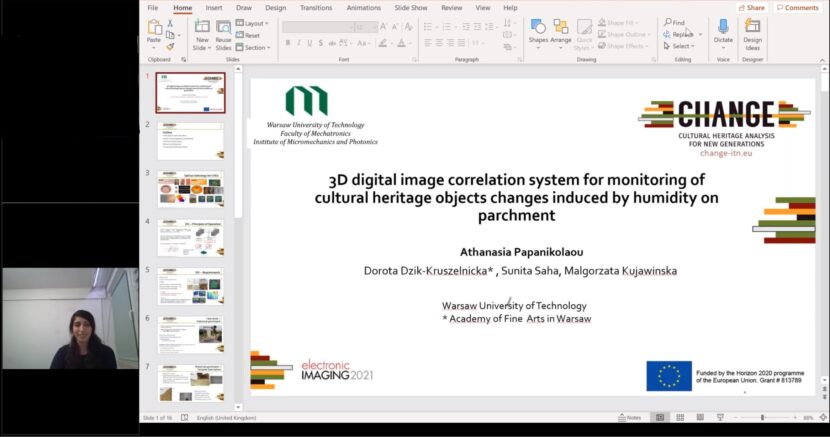Viewport: 830px width, 437px height.
Task: Click the Find tool
Action: tap(675, 22)
